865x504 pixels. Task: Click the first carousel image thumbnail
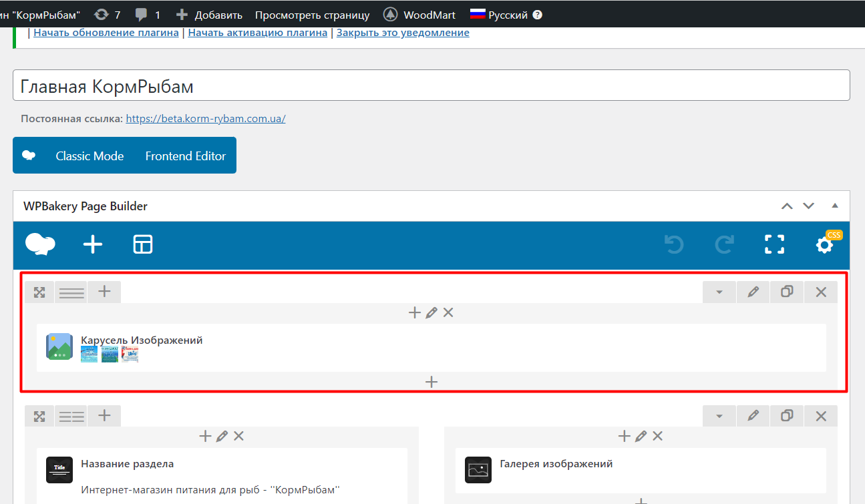[x=89, y=354]
